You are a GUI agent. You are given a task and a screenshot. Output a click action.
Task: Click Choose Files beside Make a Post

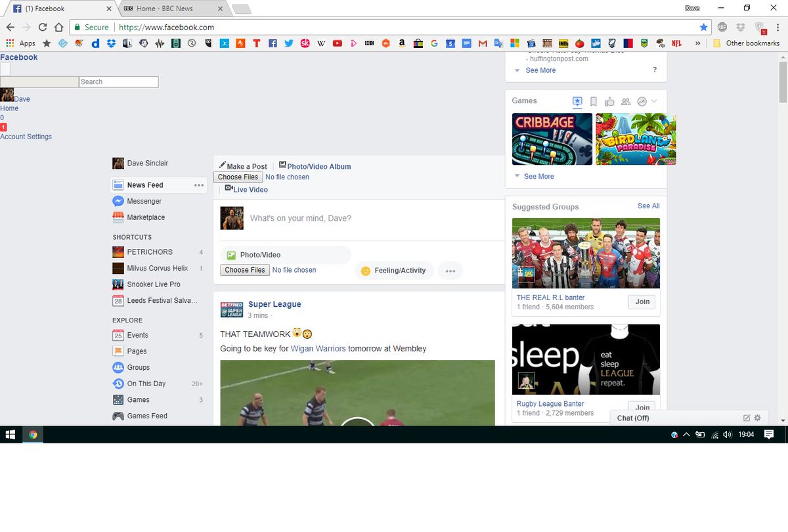tap(238, 177)
